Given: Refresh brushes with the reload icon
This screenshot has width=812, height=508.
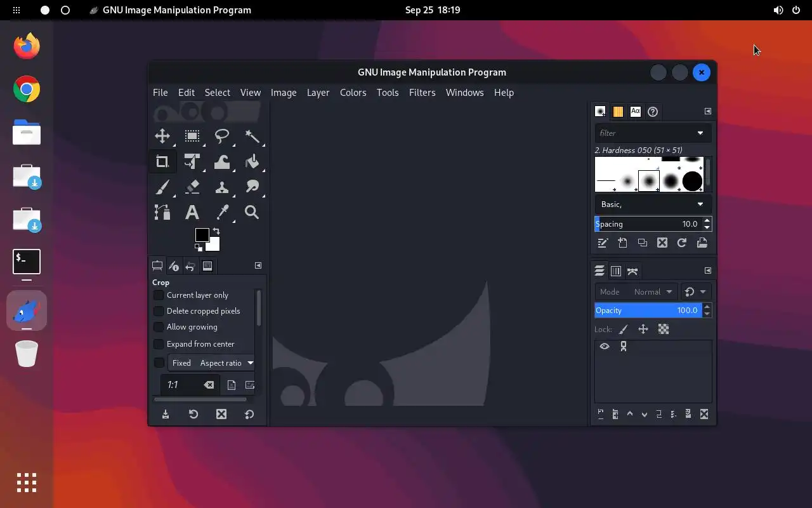Looking at the screenshot, I should pos(682,243).
